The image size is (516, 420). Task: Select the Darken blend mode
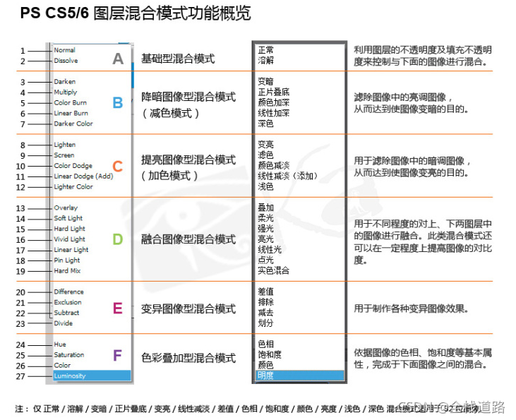[64, 82]
